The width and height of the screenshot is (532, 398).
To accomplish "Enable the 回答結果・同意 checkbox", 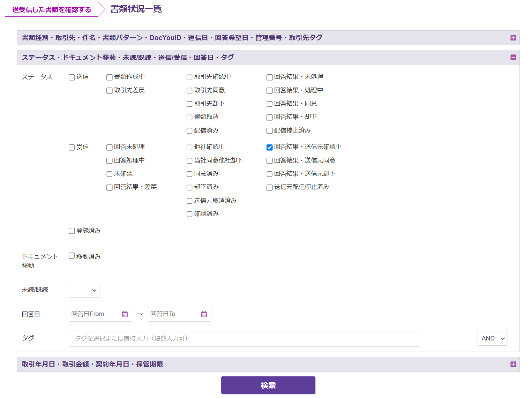I will coord(270,104).
